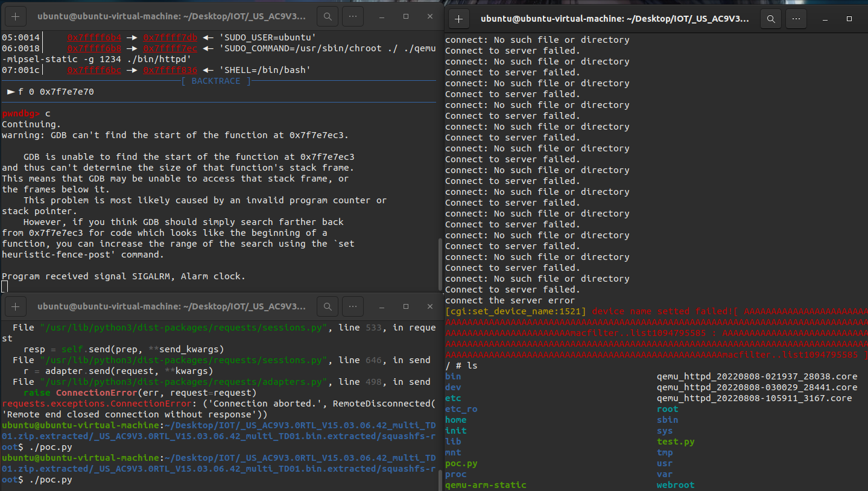This screenshot has height=491, width=868.
Task: Click the address link 0x7ffff7ec
Action: click(170, 48)
